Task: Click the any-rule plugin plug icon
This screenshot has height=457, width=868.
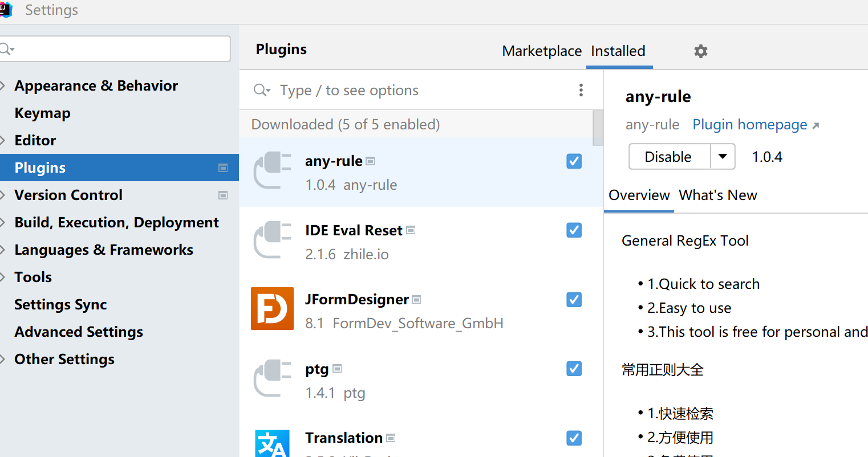Action: tap(273, 170)
